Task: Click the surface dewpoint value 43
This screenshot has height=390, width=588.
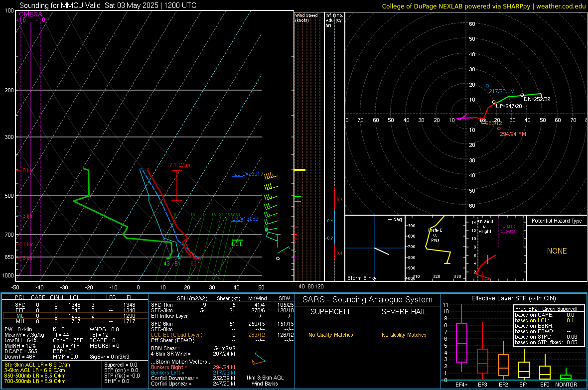Action: click(167, 263)
